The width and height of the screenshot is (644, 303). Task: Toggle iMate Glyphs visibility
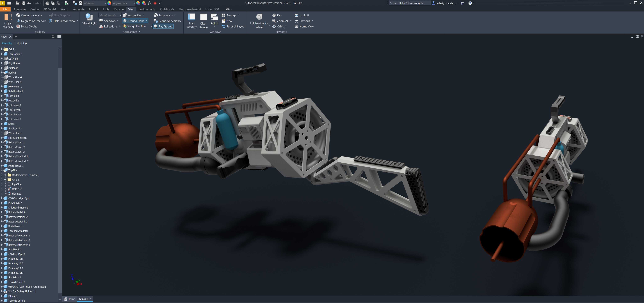[x=27, y=27]
